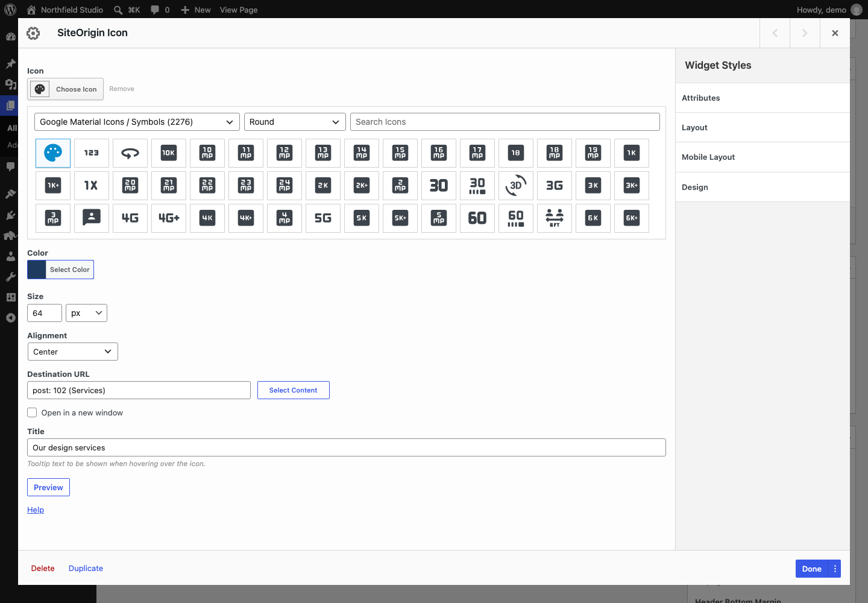
Task: Click the size value input field
Action: point(45,313)
